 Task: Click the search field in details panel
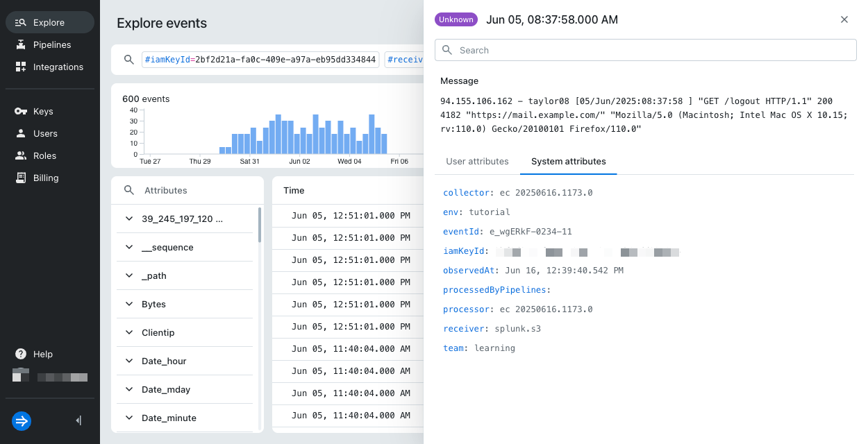(x=646, y=50)
